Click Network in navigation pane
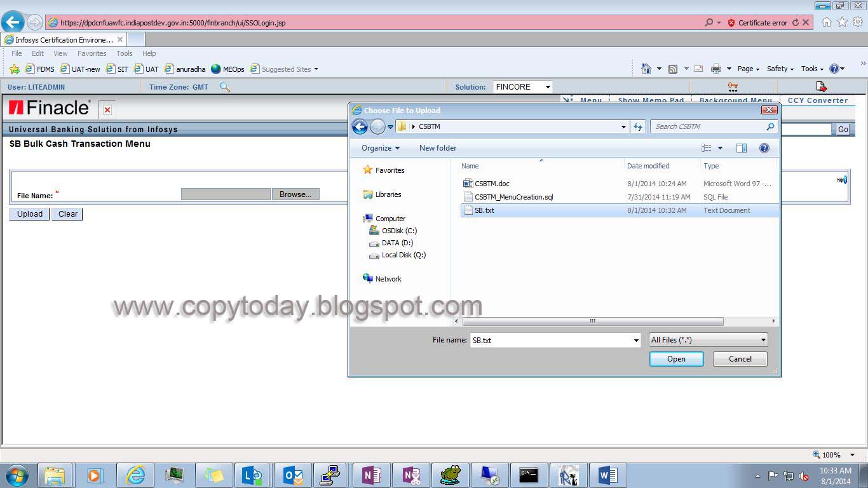868x488 pixels. click(388, 279)
